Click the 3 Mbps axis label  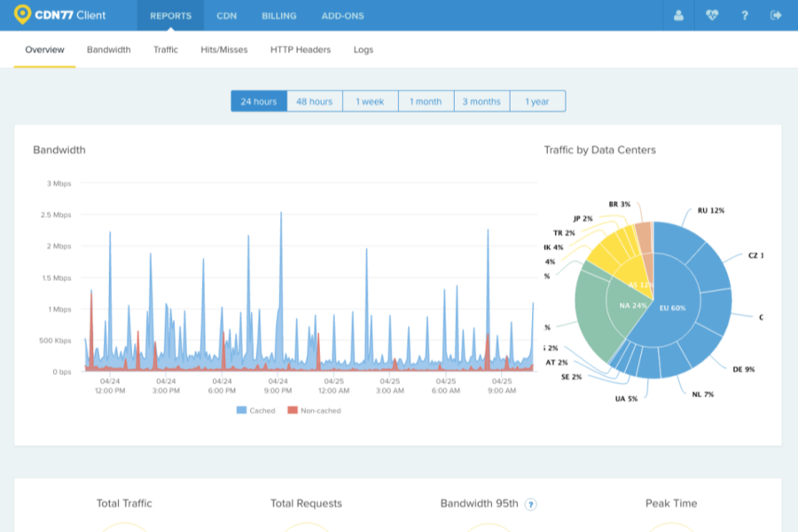(59, 184)
